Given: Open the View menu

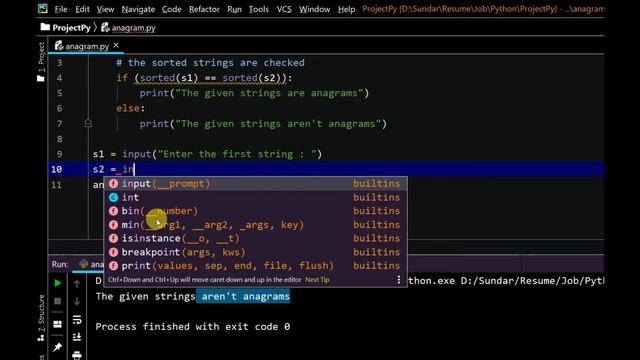Looking at the screenshot, I should (x=105, y=9).
